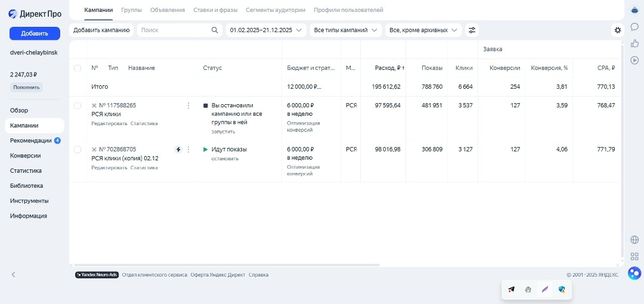Tick the checkbox for РСЯ клики (копия) 02.12
644x304 pixels.
[x=78, y=150]
